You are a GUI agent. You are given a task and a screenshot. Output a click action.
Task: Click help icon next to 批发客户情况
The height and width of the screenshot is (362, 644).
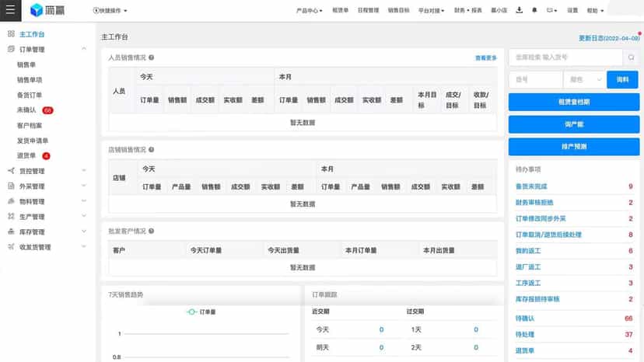pos(151,231)
